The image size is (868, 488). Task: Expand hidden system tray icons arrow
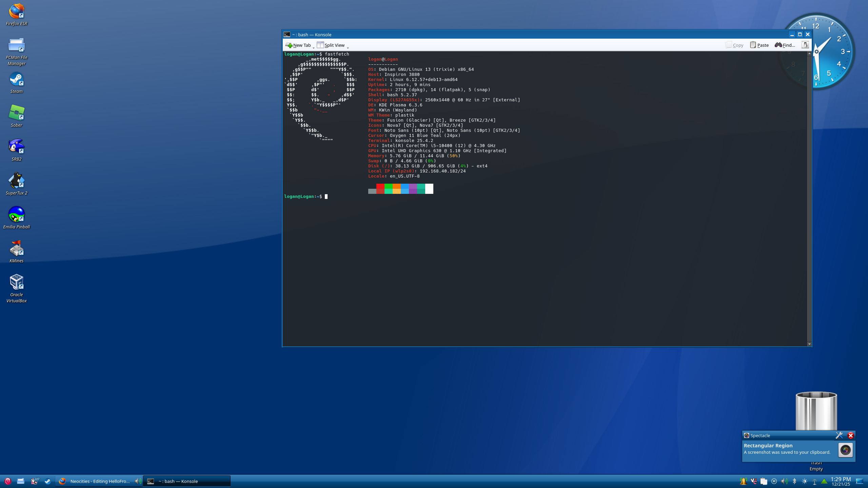(824, 481)
